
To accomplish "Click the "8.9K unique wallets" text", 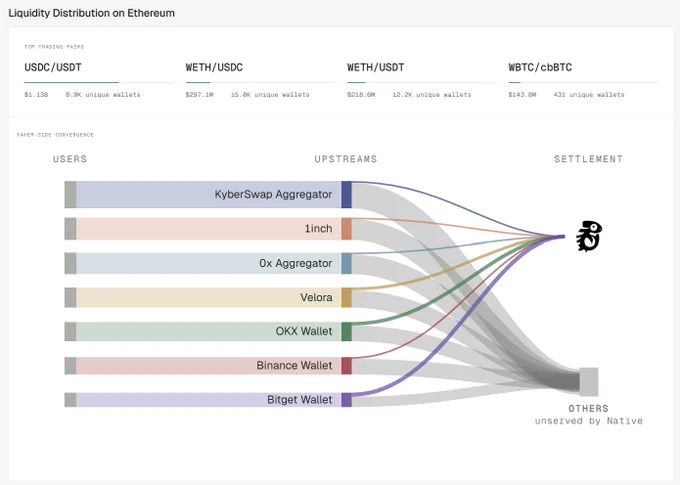I will [x=103, y=95].
